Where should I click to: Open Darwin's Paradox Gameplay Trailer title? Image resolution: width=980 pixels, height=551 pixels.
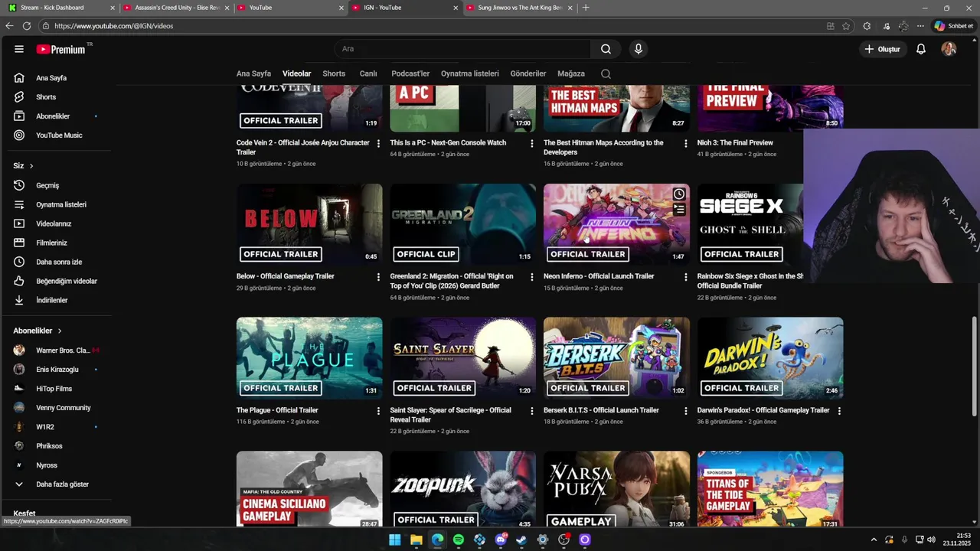click(763, 410)
